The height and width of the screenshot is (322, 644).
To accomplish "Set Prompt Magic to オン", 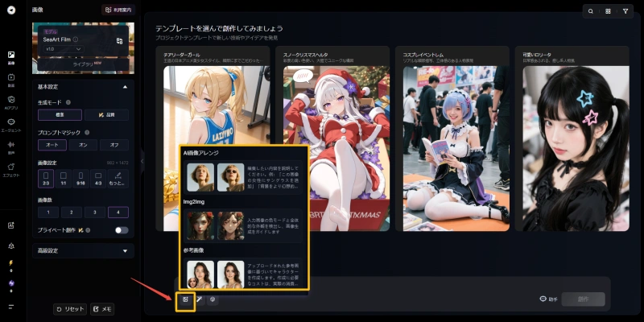I will coord(84,145).
